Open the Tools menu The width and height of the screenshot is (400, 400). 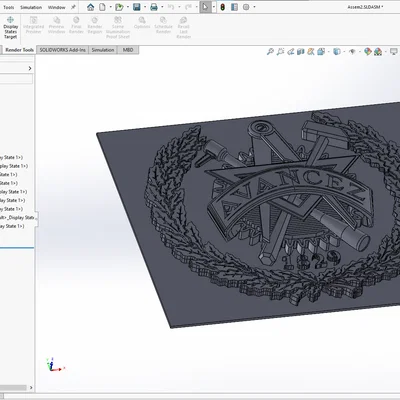(x=9, y=7)
